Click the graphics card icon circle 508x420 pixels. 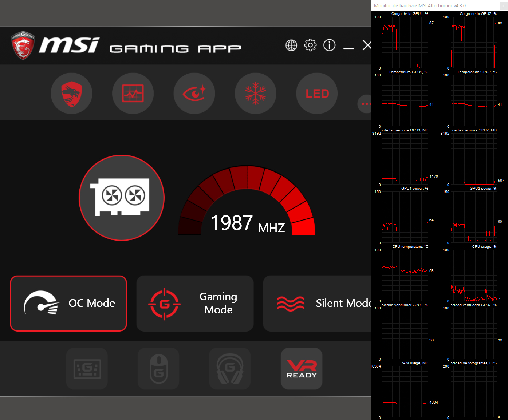click(x=122, y=198)
